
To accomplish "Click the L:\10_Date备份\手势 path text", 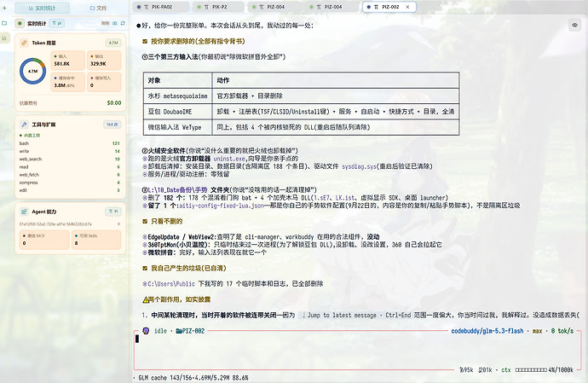I will [177, 189].
